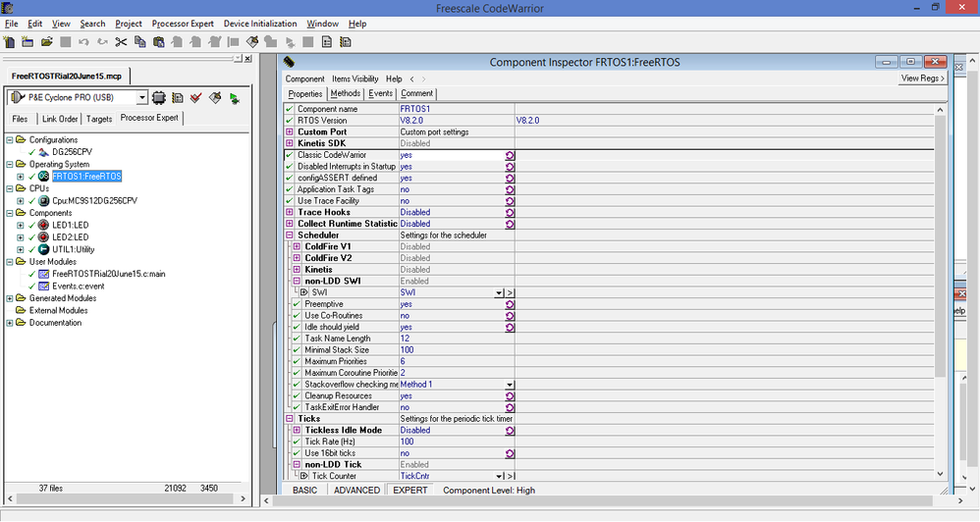Expand the Tickless Idle Mode group
The image size is (980, 522).
point(297,430)
